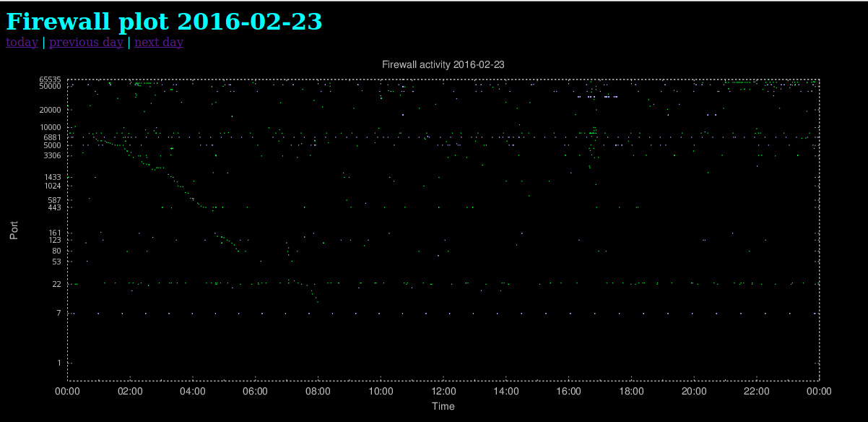This screenshot has width=868, height=422.
Task: Click the 02:00 time axis label
Action: point(130,391)
